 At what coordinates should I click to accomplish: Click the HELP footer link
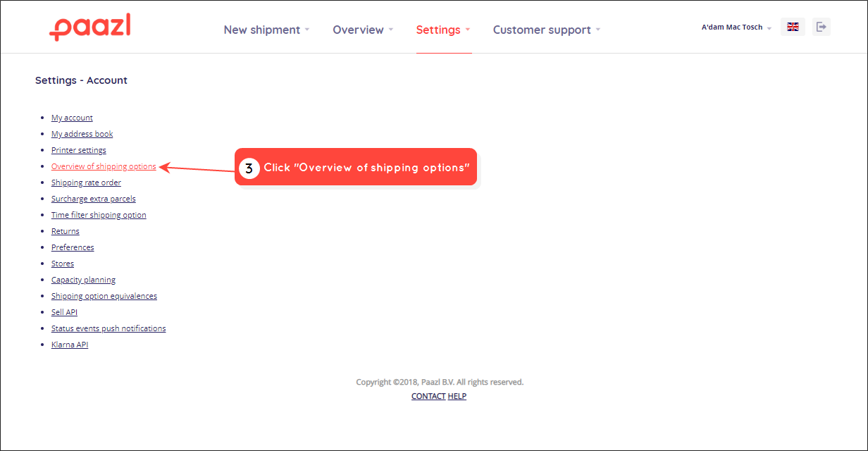[x=457, y=396]
